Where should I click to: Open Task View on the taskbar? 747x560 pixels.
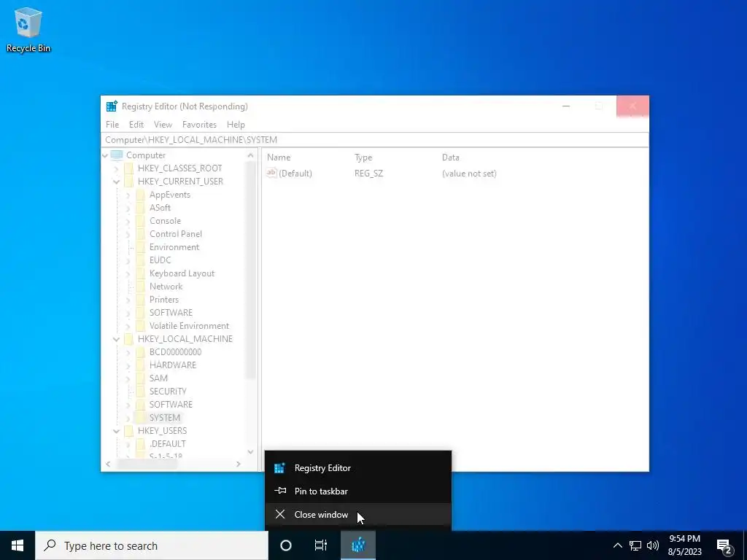(x=321, y=545)
